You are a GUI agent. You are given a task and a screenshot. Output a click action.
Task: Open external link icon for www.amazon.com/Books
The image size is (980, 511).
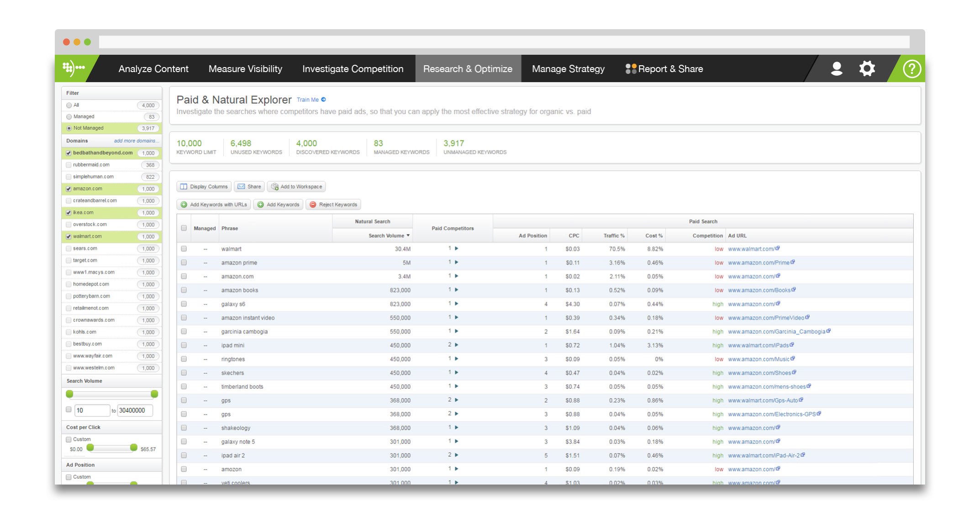(794, 289)
